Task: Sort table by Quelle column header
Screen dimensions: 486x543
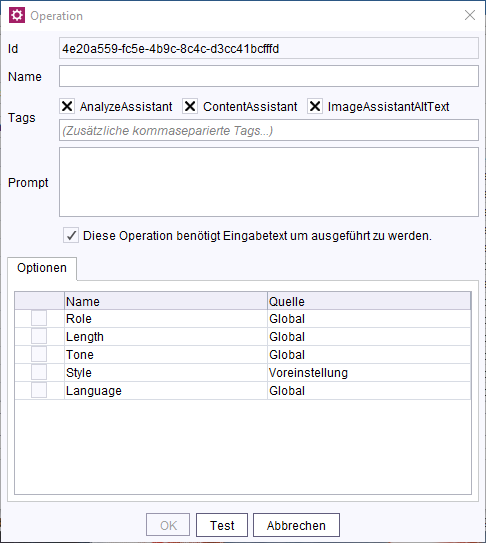Action: (x=369, y=301)
